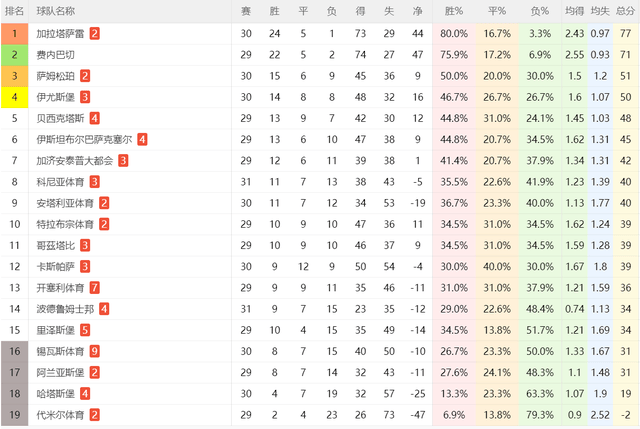Click the red badge next to 代米尔体育

(94, 414)
